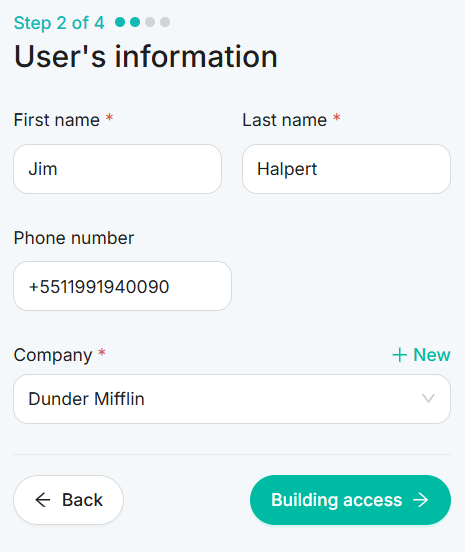This screenshot has width=465, height=552.
Task: Click the First name label
Action: click(x=57, y=120)
